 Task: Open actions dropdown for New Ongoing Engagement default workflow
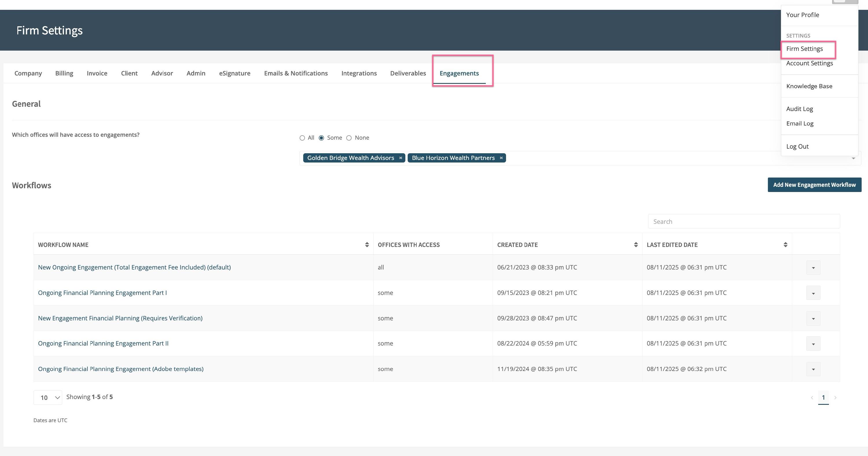pos(813,268)
